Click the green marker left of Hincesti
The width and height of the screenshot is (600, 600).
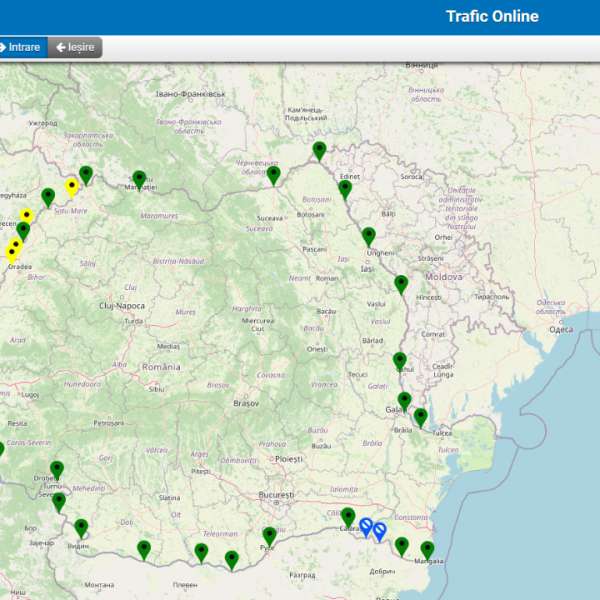[401, 285]
